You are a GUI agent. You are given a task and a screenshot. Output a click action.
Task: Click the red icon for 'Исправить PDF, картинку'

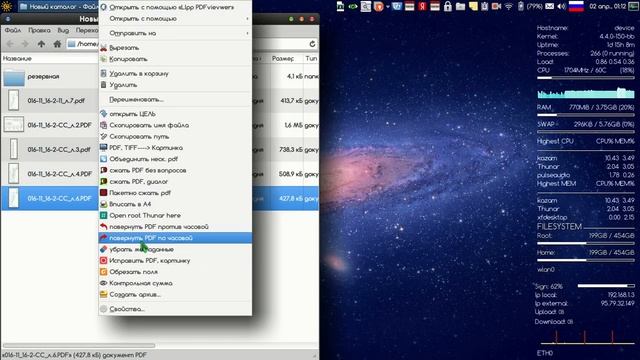click(x=104, y=260)
